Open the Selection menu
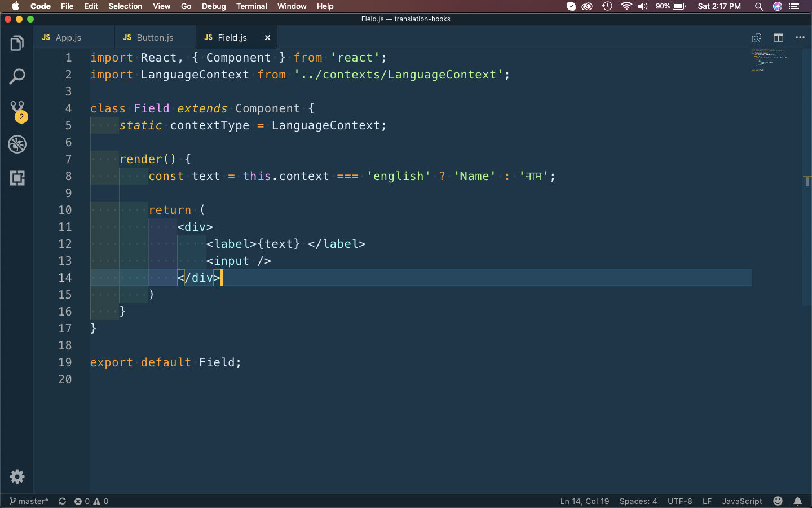Image resolution: width=812 pixels, height=508 pixels. tap(125, 6)
